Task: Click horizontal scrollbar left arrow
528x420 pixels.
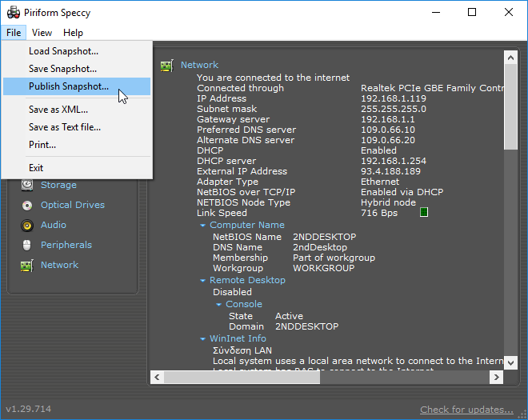Action: click(157, 377)
